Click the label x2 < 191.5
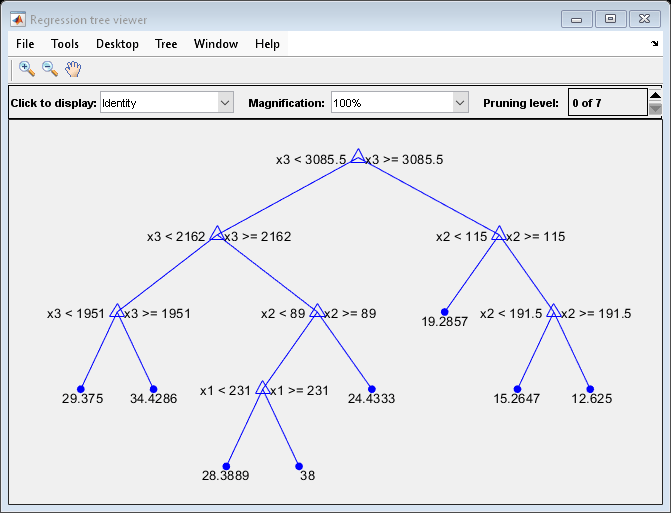 [x=511, y=314]
